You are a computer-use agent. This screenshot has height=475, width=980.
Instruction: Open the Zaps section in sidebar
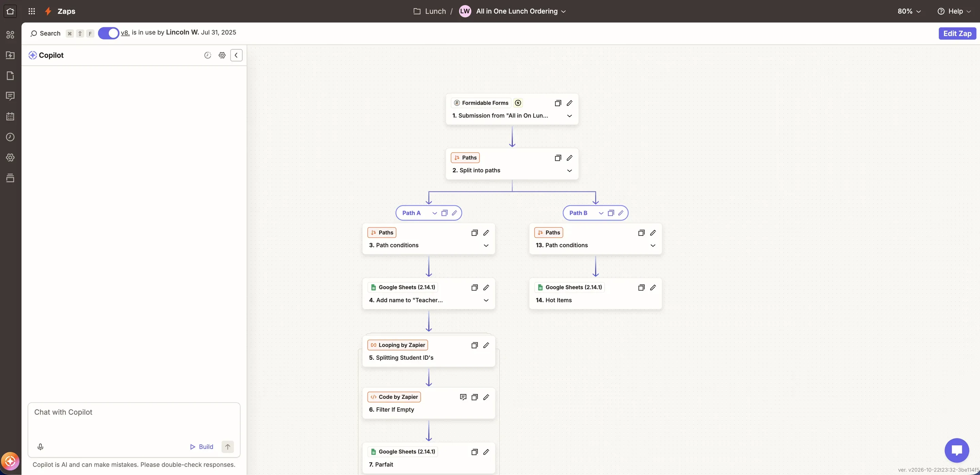coord(10,55)
